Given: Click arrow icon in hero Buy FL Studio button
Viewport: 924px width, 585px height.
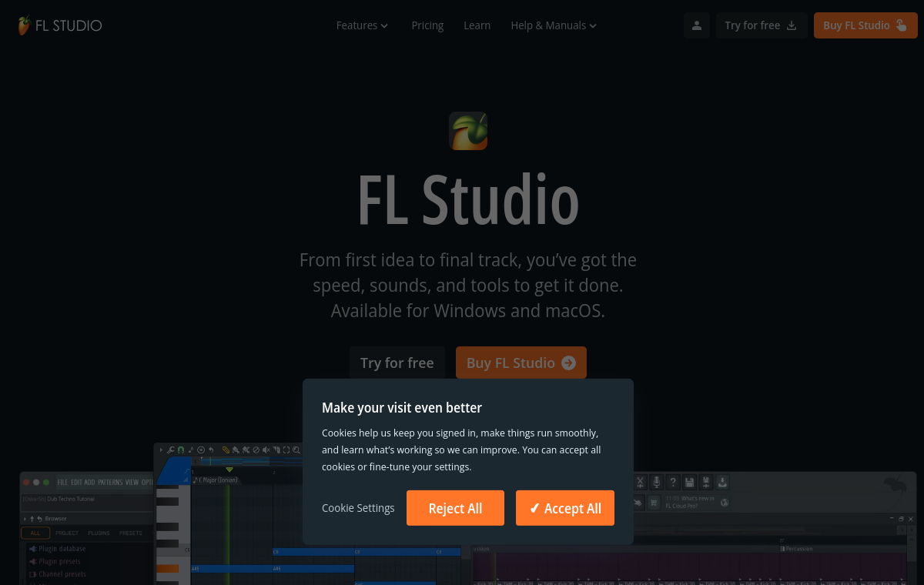Looking at the screenshot, I should point(568,363).
